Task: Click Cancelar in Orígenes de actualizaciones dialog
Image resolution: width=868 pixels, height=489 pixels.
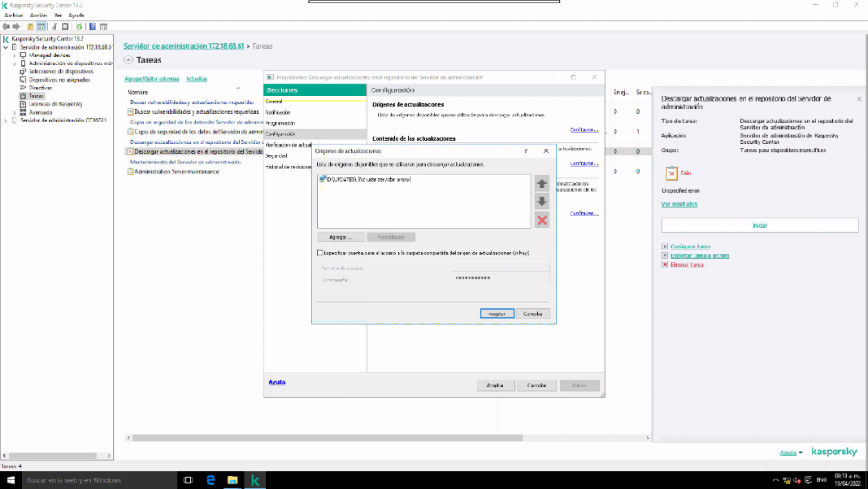Action: (x=533, y=314)
